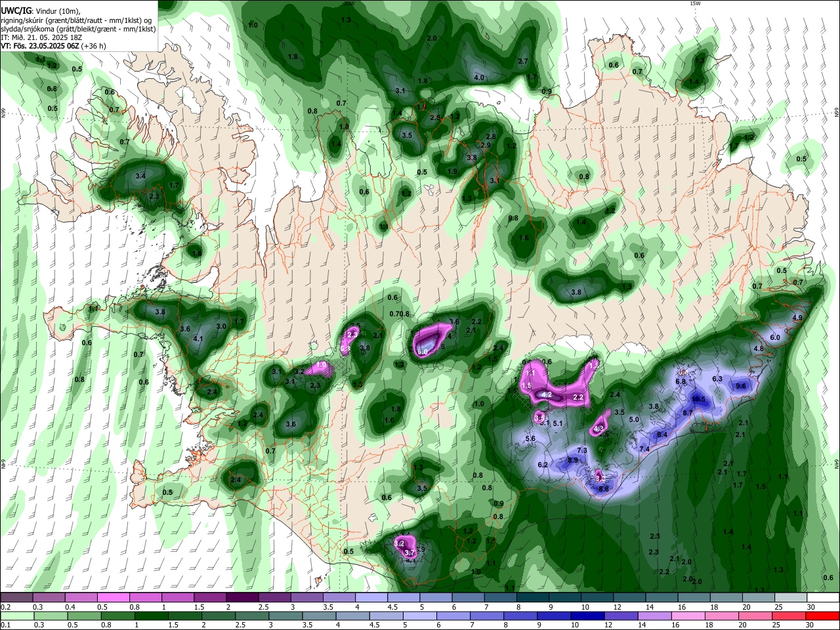
Task: Click the precipitation value '6.2'
Action: 543,465
